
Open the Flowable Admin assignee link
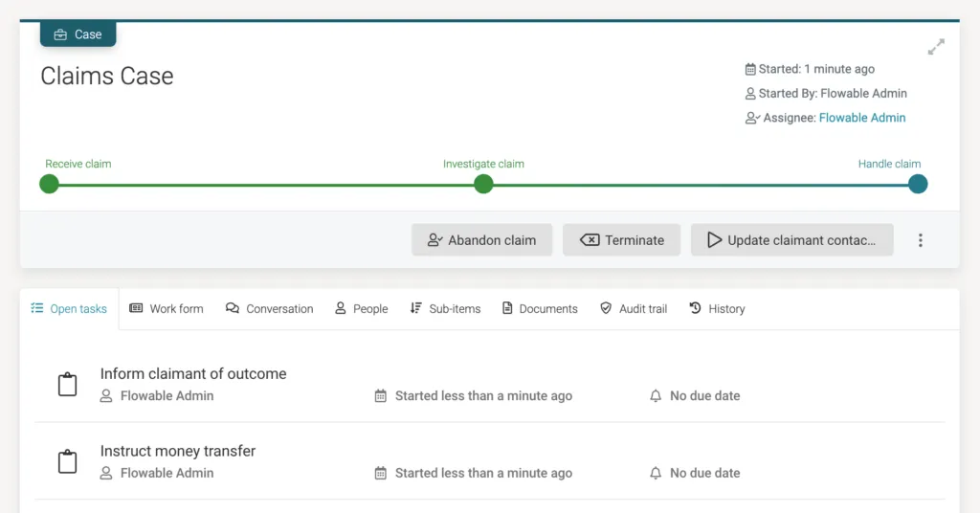[862, 118]
